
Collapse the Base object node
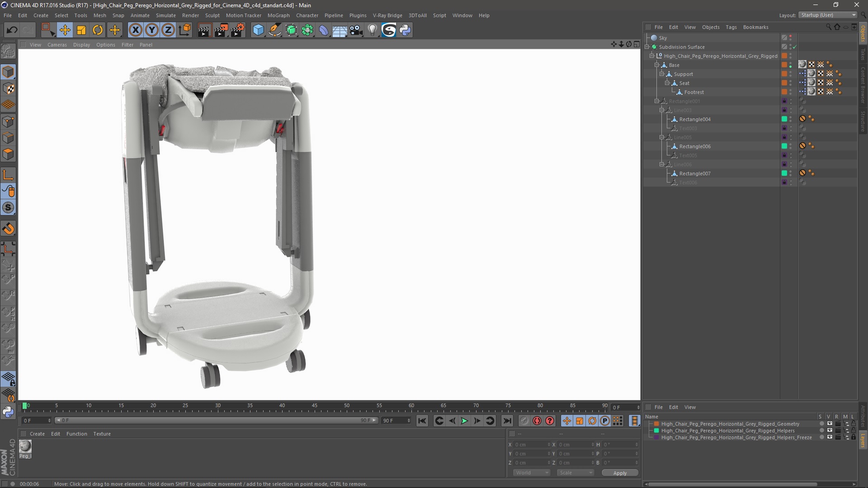(657, 65)
